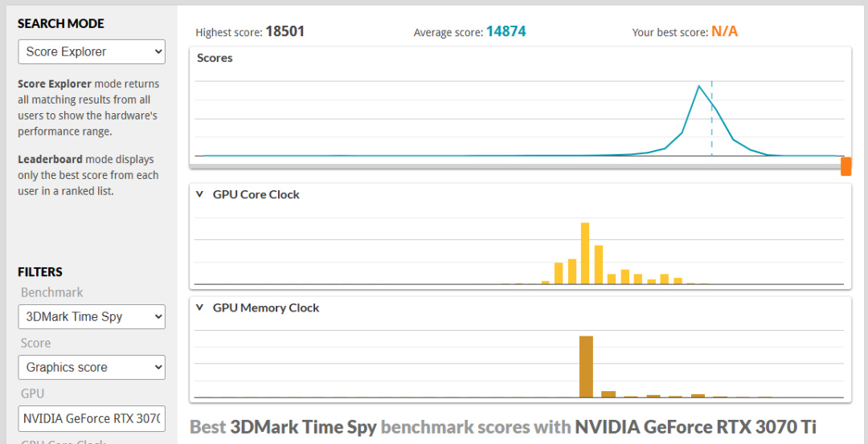Screen dimensions: 868x444
Task: Click the GPU Memory Clock title text
Action: coord(266,308)
